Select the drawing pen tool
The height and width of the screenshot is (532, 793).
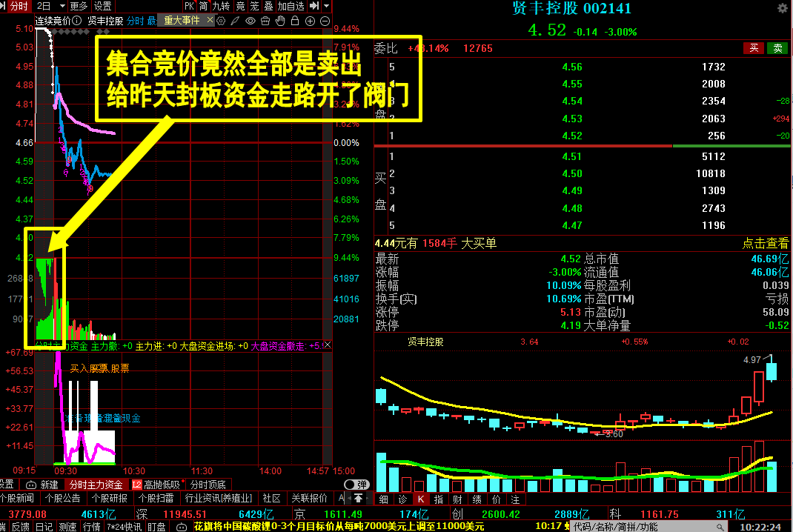coord(235,21)
